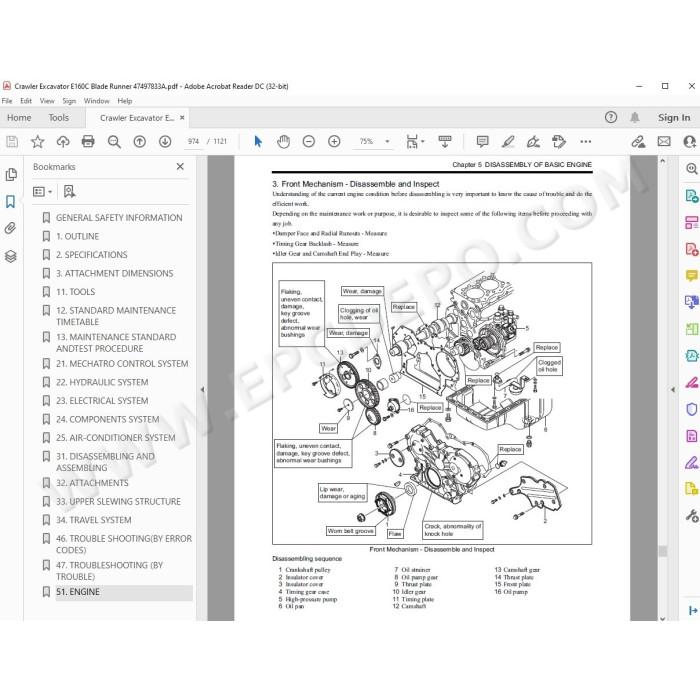Click the document vertical scrollbar thumb
The height and width of the screenshot is (700, 700).
tap(662, 551)
